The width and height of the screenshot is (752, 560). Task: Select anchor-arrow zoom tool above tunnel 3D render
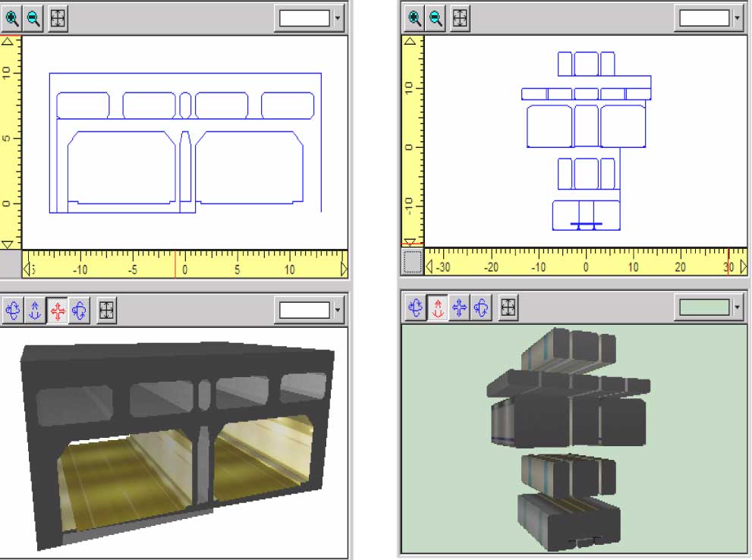pos(35,310)
